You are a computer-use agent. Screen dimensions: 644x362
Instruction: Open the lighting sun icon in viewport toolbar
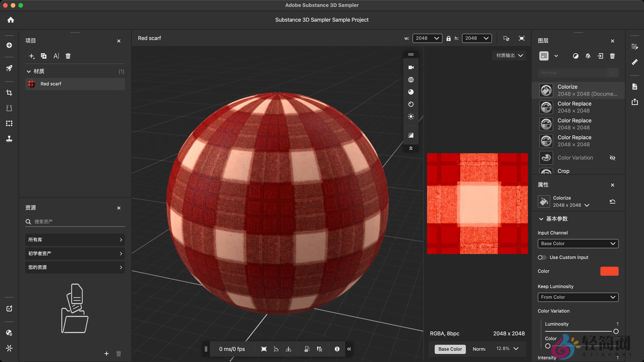click(411, 116)
